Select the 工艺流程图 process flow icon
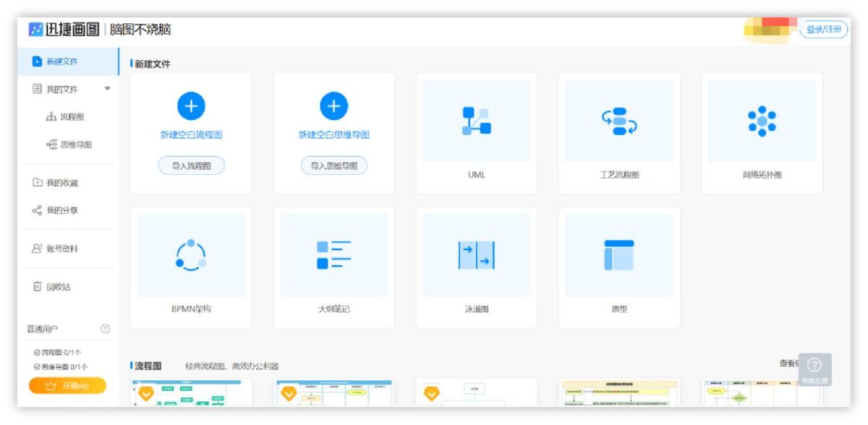Image resolution: width=868 pixels, height=425 pixels. [619, 121]
